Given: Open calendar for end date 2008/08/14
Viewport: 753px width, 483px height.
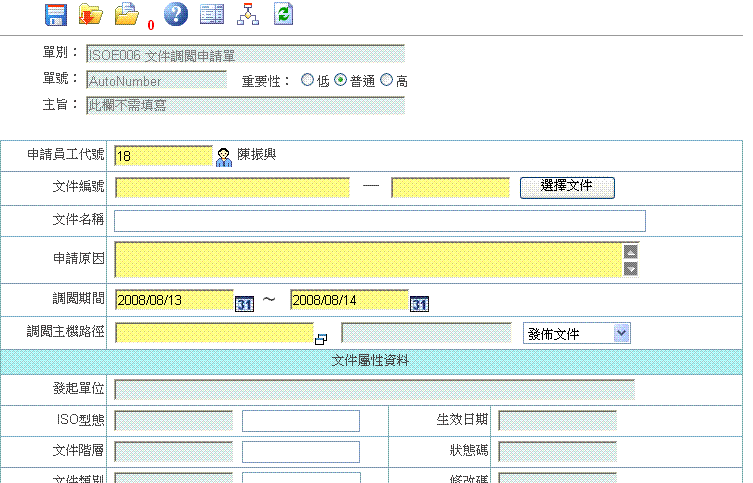Looking at the screenshot, I should [x=420, y=303].
